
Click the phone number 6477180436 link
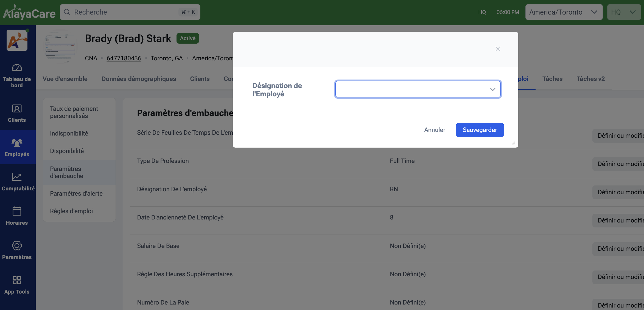[x=124, y=58]
